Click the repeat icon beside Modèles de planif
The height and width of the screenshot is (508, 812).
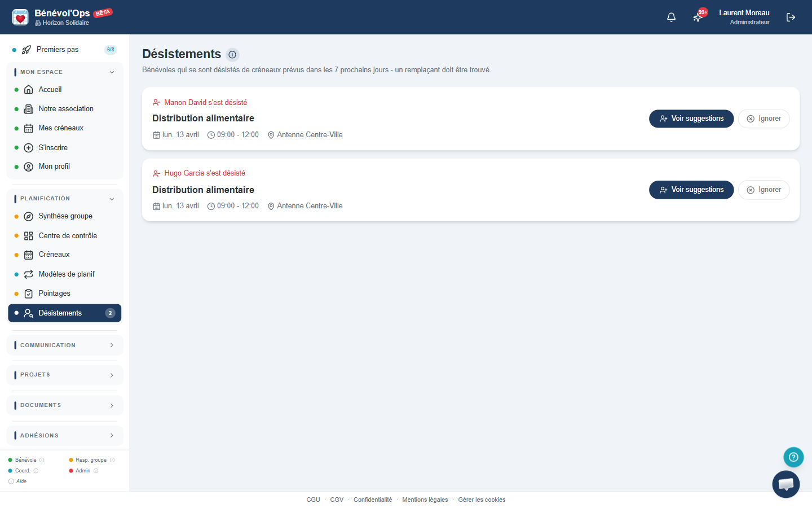pyautogui.click(x=29, y=274)
